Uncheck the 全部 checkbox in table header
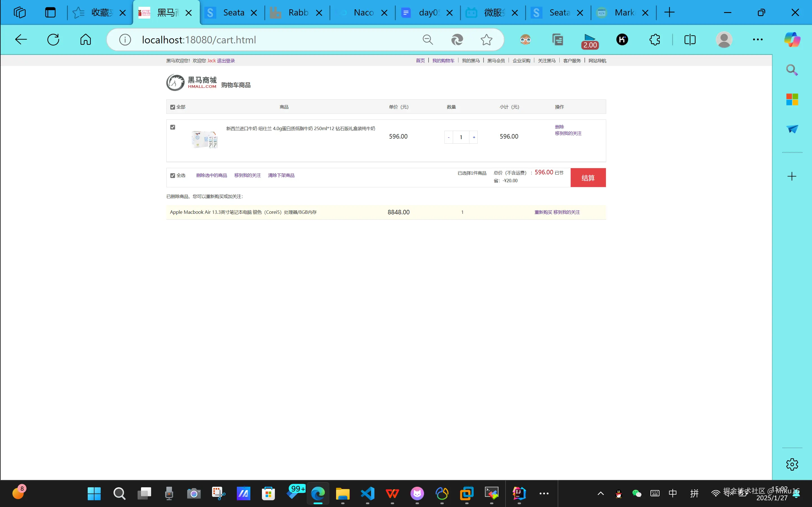Viewport: 812px width, 507px height. 173,107
